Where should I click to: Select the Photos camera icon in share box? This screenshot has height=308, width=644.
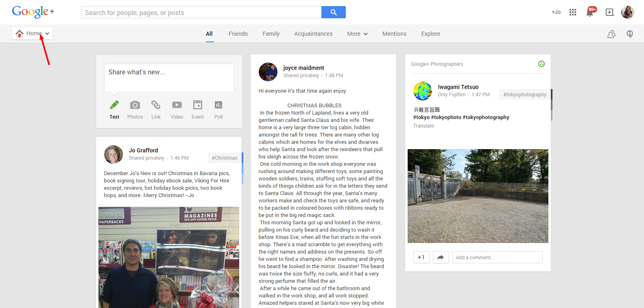[135, 105]
